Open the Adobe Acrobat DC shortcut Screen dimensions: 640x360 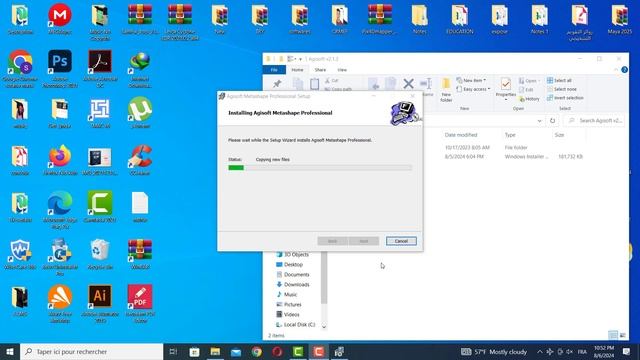pos(100,69)
